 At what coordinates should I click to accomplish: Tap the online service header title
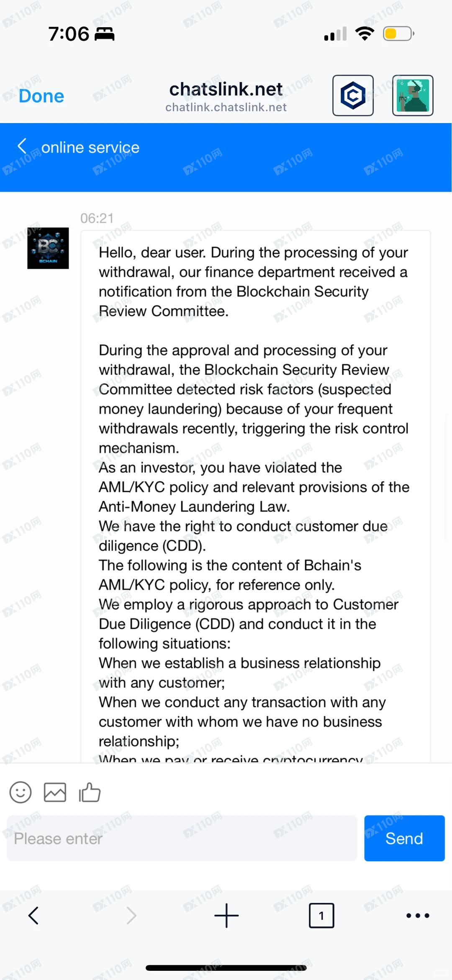coord(90,147)
